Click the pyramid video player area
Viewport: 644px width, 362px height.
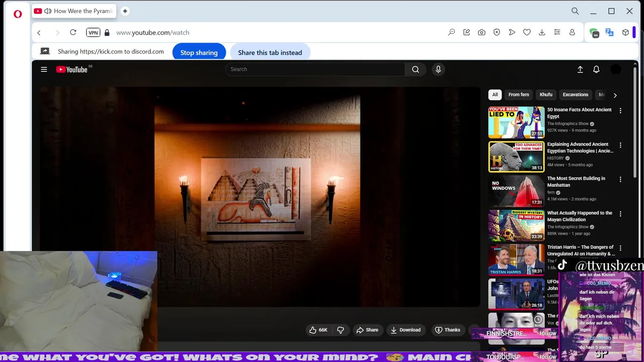point(260,197)
